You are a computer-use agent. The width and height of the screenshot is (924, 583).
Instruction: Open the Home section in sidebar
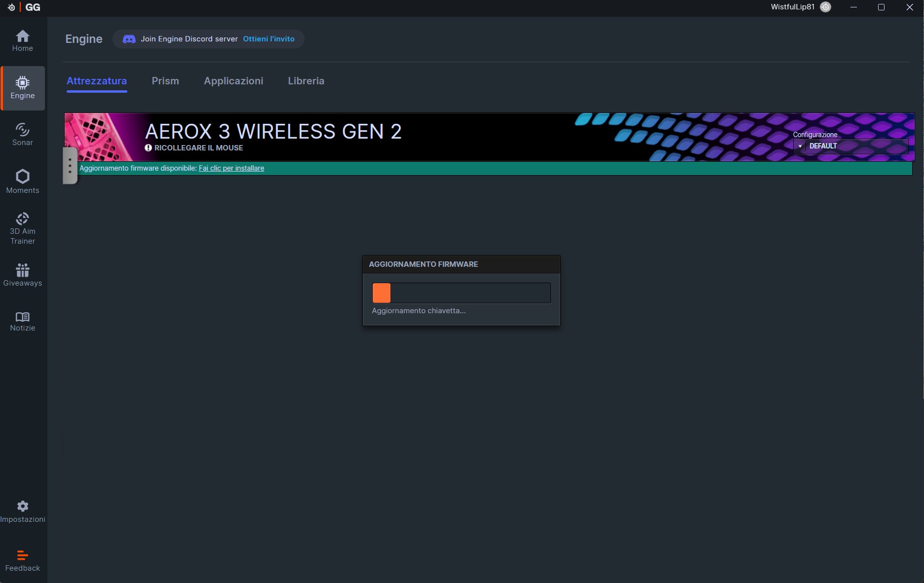click(23, 41)
